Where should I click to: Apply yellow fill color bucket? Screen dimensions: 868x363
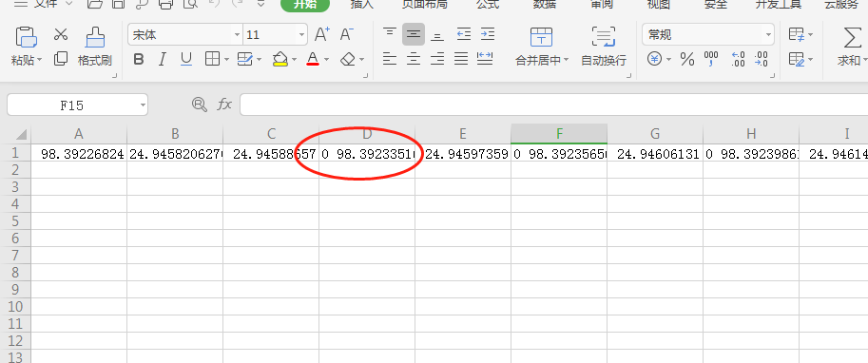[280, 59]
